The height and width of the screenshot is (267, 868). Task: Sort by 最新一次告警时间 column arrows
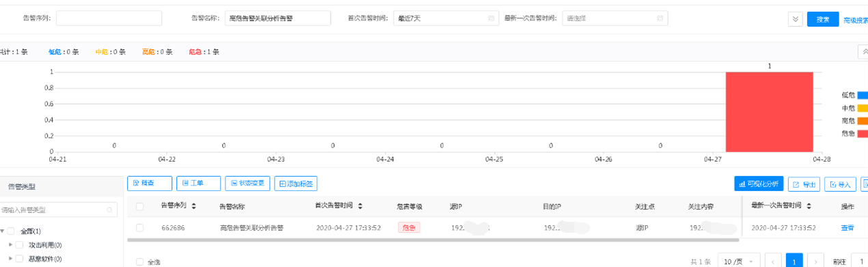point(809,205)
